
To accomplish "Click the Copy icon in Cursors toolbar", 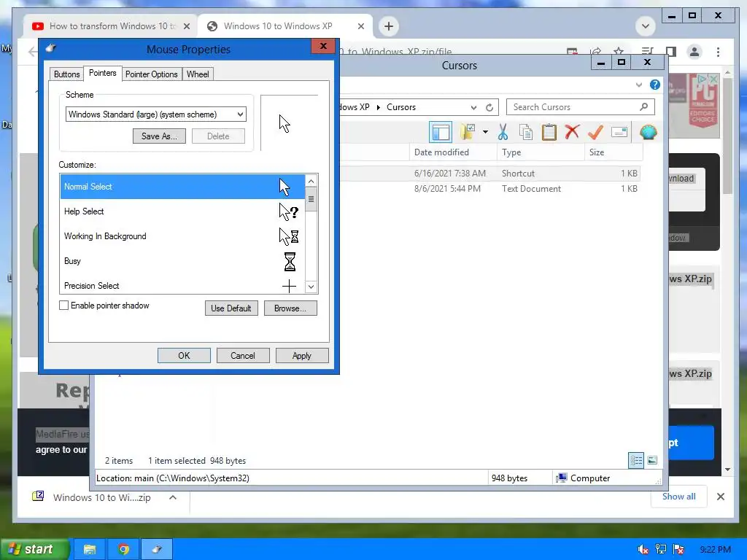I will (x=526, y=132).
